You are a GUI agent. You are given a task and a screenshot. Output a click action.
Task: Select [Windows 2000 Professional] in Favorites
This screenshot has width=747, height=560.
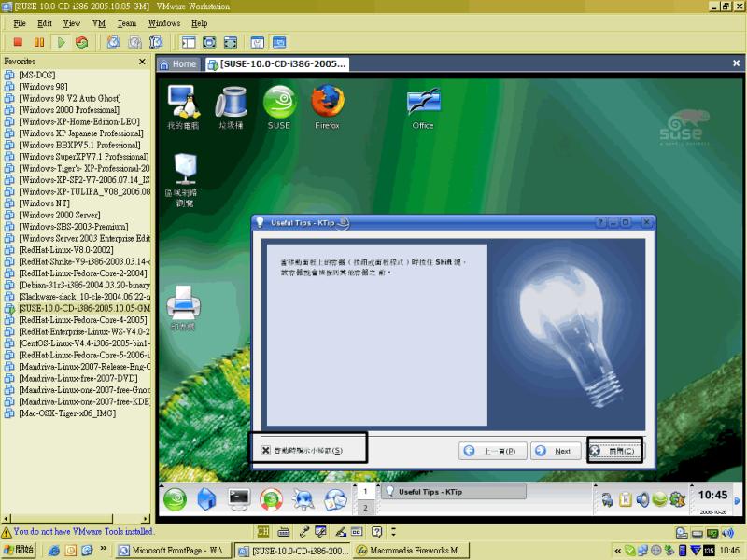pos(69,110)
